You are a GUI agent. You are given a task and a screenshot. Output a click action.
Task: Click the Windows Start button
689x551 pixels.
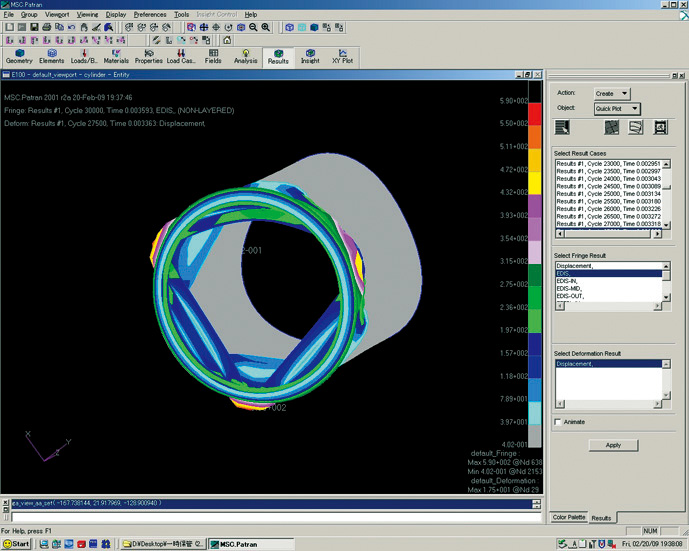click(x=17, y=544)
